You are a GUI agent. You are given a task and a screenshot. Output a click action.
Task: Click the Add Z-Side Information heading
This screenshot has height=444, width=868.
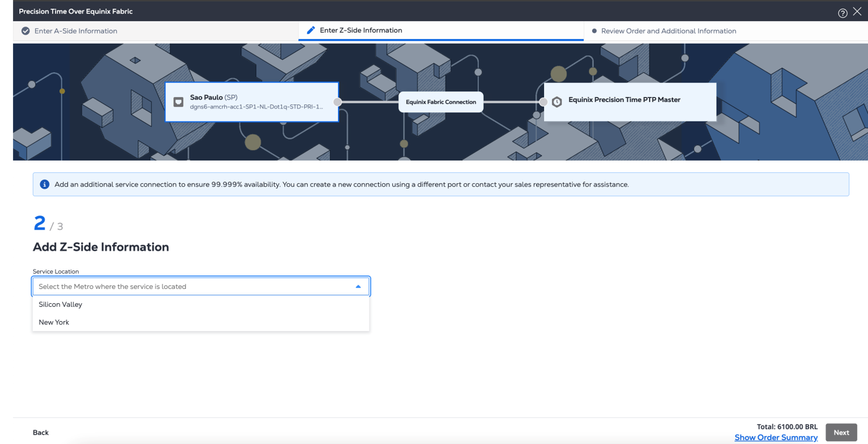point(101,247)
